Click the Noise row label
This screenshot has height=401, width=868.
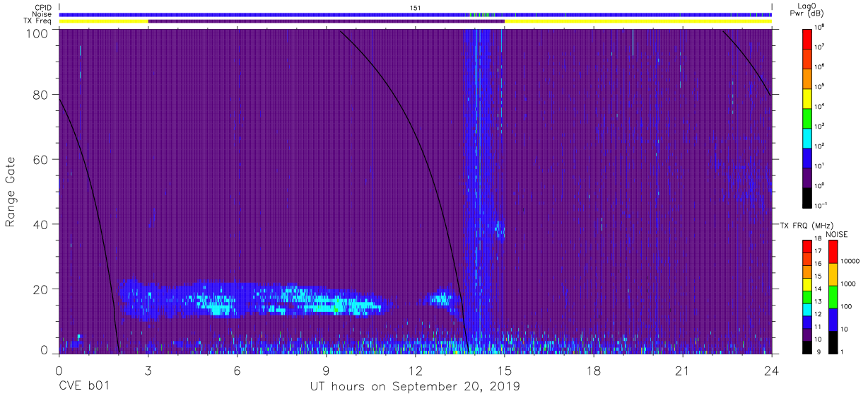click(x=42, y=14)
